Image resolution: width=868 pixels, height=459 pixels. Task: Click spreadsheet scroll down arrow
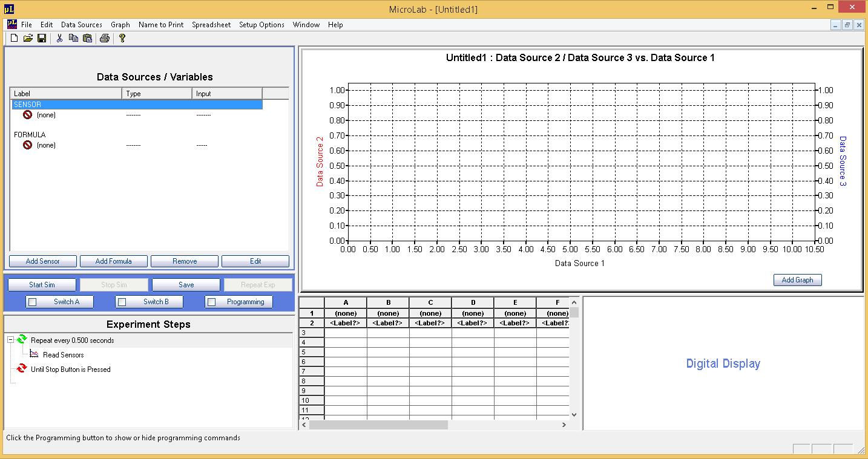tap(574, 415)
